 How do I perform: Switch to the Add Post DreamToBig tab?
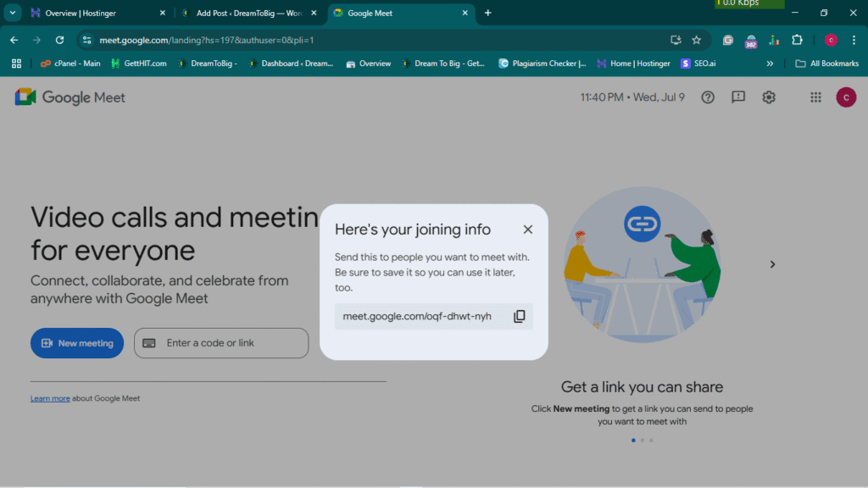tap(246, 14)
